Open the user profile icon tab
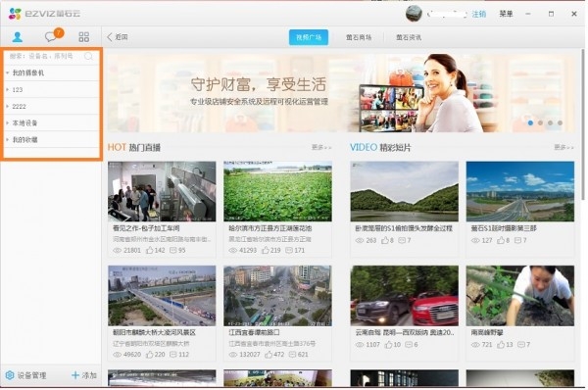 (18, 37)
